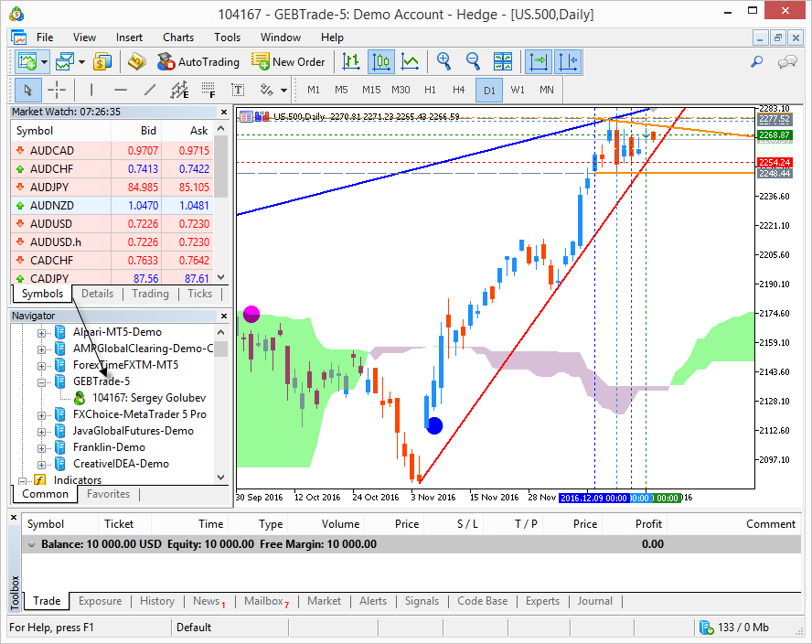
Task: Select the text label tool
Action: point(238,91)
